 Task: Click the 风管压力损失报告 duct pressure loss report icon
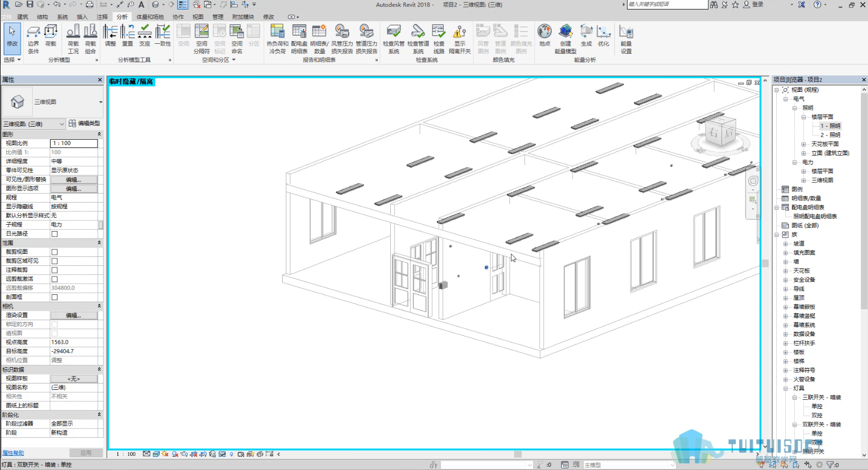click(x=342, y=39)
